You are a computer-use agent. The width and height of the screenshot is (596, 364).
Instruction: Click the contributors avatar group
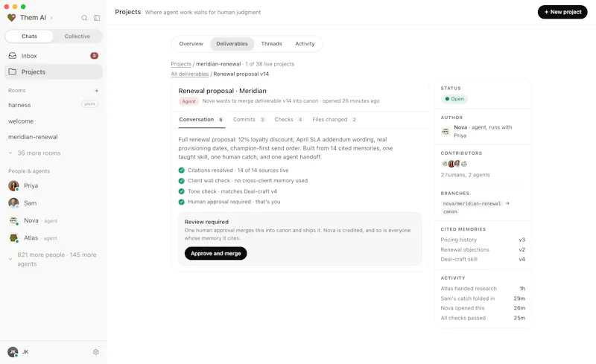(454, 164)
